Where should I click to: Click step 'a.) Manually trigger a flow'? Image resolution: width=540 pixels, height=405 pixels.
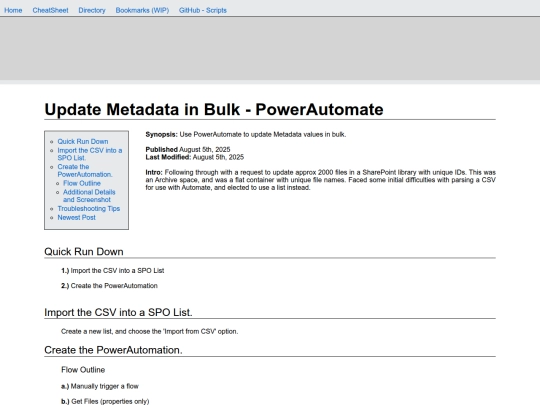click(x=100, y=386)
